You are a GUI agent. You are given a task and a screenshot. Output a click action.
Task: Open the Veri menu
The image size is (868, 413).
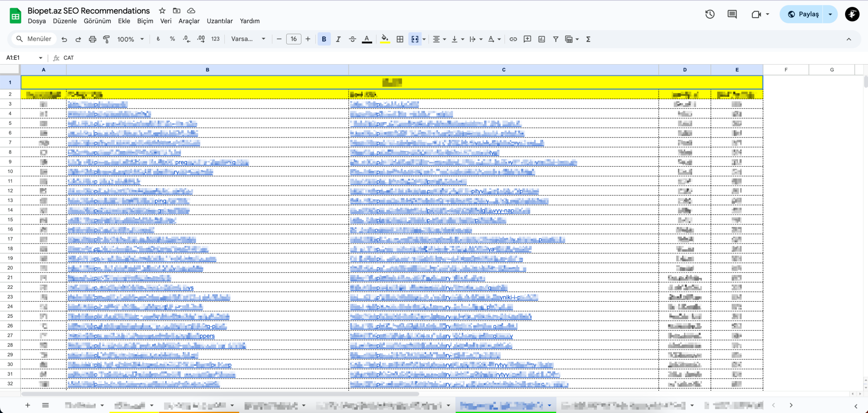pos(166,21)
